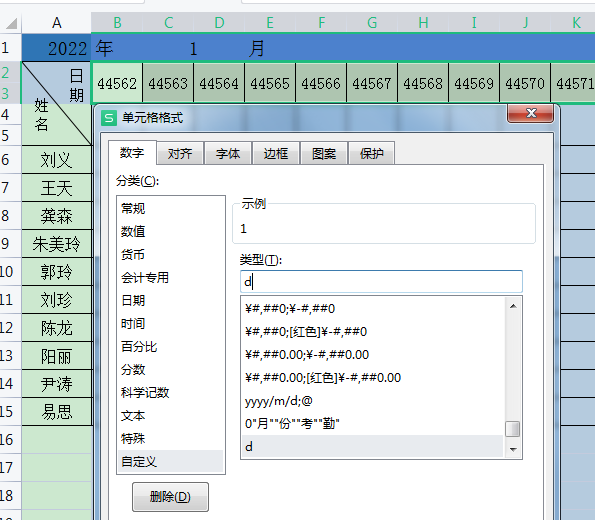Select column J header
The width and height of the screenshot is (595, 520).
525,23
